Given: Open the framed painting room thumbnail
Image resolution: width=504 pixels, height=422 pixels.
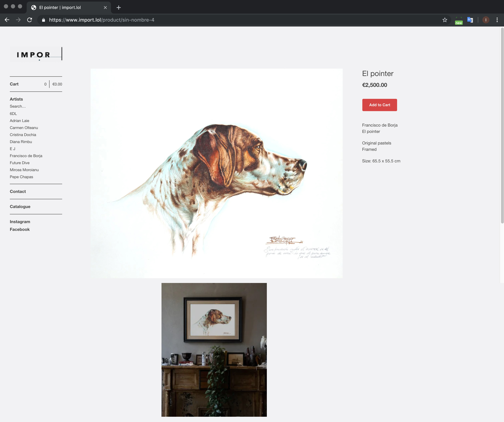Looking at the screenshot, I should (x=214, y=350).
